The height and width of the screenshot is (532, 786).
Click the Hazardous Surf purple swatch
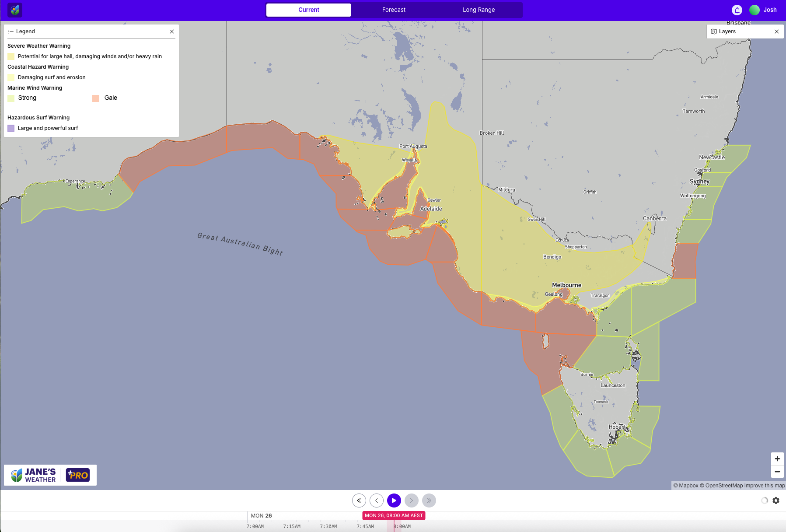click(11, 128)
